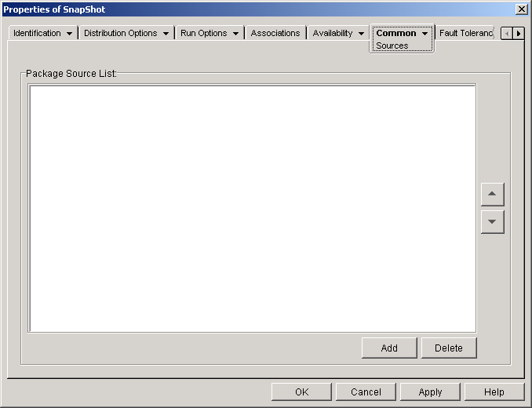The image size is (532, 408).
Task: Open the Run Options dropdown arrow
Action: click(x=236, y=34)
